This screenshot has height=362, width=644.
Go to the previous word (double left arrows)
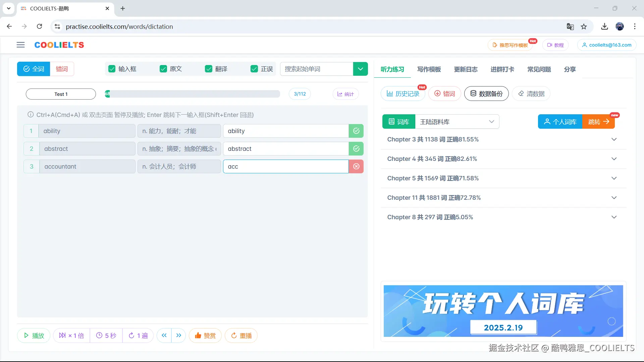tap(164, 336)
